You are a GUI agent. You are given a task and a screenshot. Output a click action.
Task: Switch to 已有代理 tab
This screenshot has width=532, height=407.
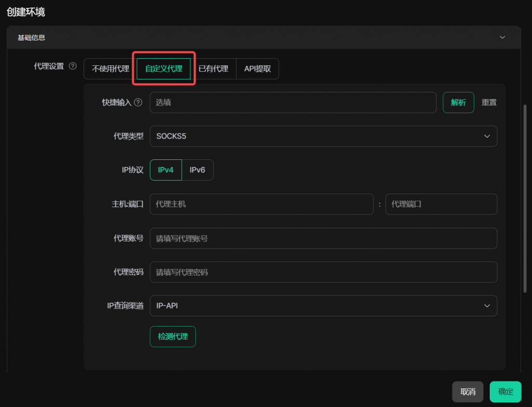point(213,69)
